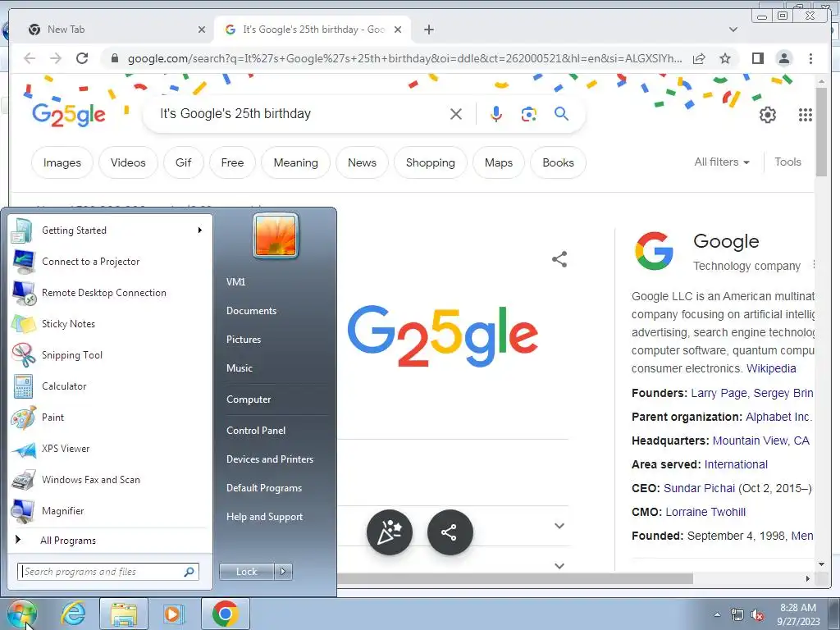Viewport: 840px width, 630px height.
Task: Expand the upper result chevron
Action: coord(559,526)
